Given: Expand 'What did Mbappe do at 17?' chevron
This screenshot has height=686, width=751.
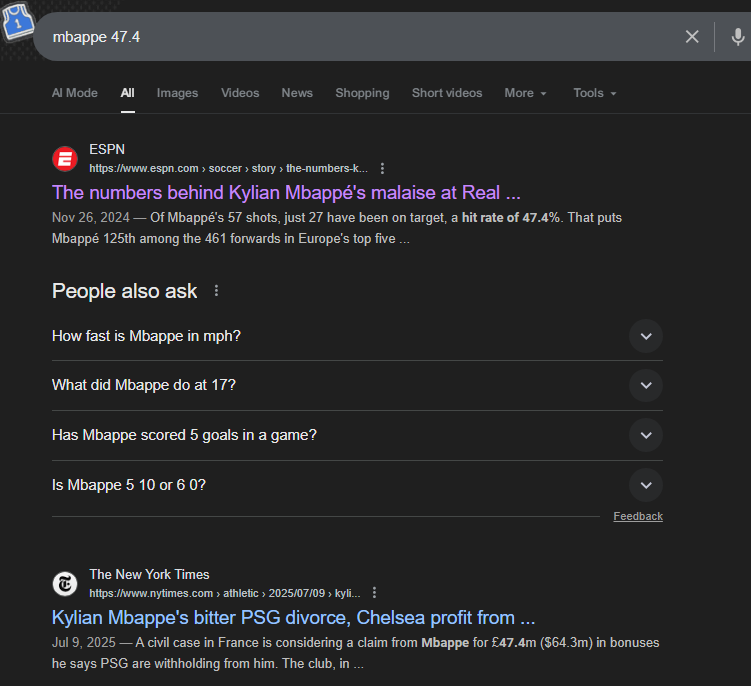Looking at the screenshot, I should pos(646,385).
